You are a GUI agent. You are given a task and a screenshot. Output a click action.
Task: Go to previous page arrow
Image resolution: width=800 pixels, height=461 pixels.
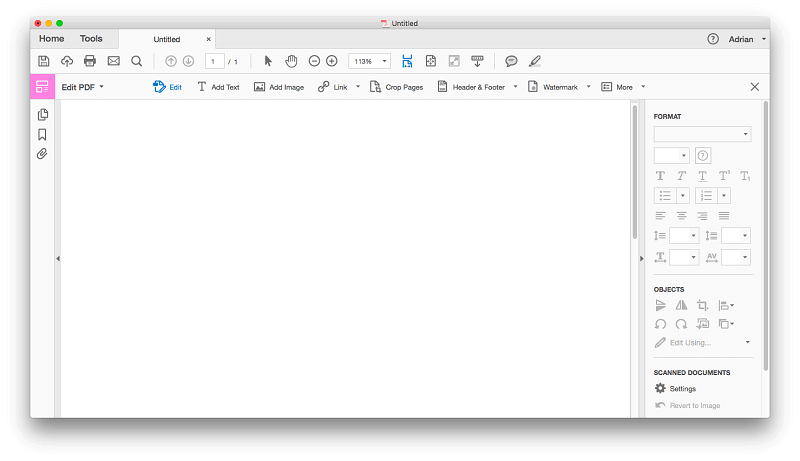171,61
